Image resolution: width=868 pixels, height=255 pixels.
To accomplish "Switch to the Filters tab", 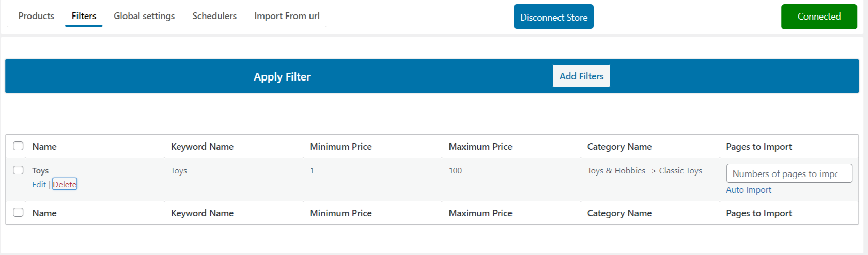I will [x=84, y=16].
